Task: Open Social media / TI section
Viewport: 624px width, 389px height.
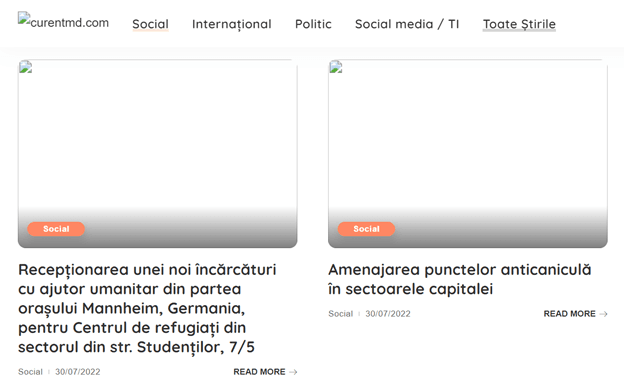Action: [x=407, y=24]
